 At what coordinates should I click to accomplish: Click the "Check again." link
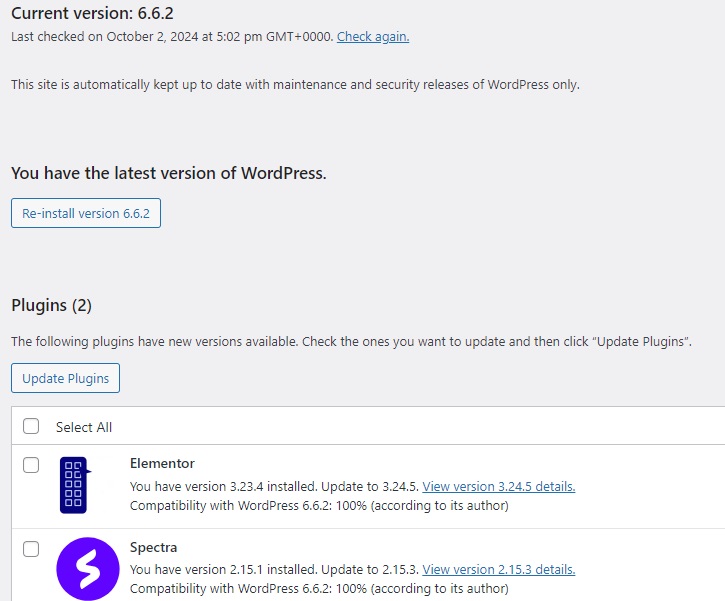coord(373,37)
